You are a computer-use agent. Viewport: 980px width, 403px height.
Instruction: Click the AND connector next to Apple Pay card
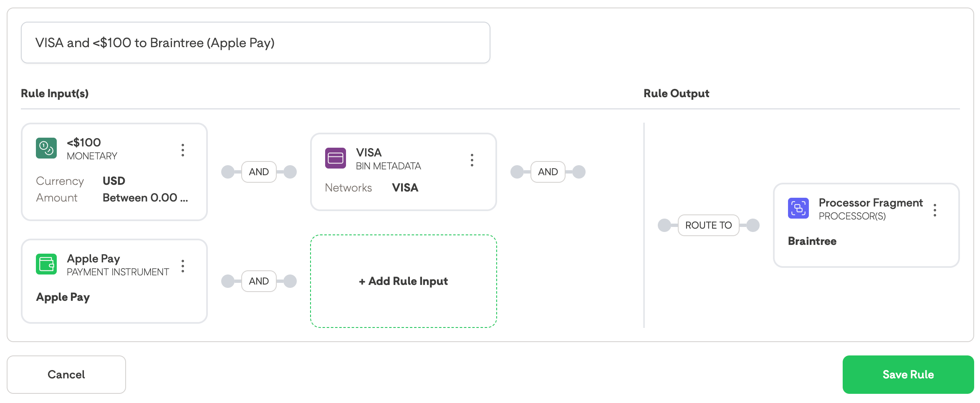coord(259,281)
